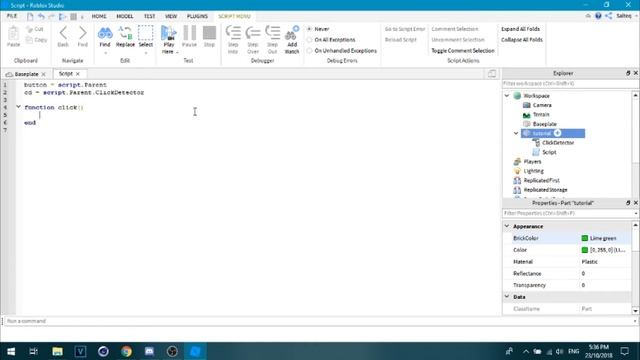Collapse the Data properties section
The image size is (640, 360).
click(x=507, y=297)
